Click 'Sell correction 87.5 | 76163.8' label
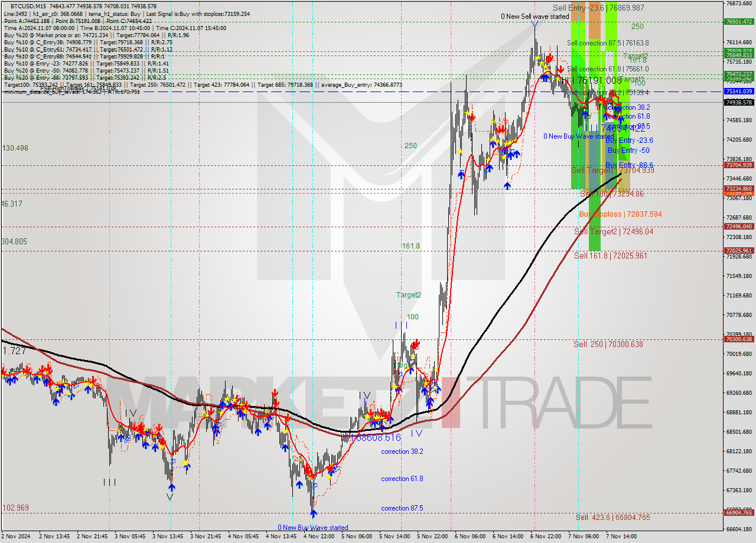Viewport: 756px width, 543px height. (x=608, y=43)
